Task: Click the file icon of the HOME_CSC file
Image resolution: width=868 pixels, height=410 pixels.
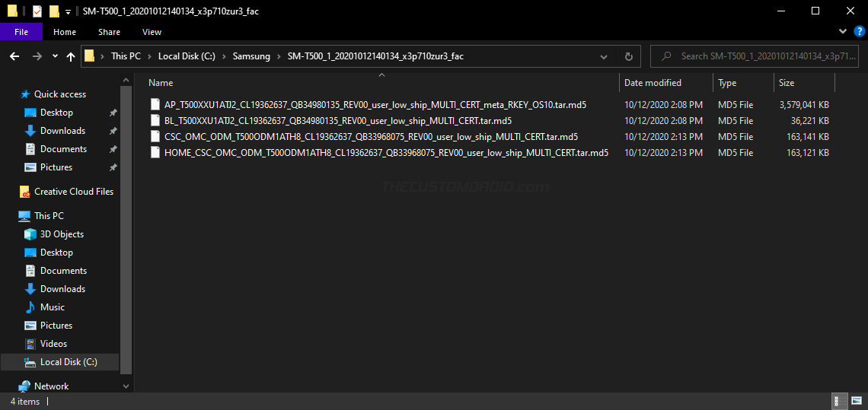Action: (155, 153)
